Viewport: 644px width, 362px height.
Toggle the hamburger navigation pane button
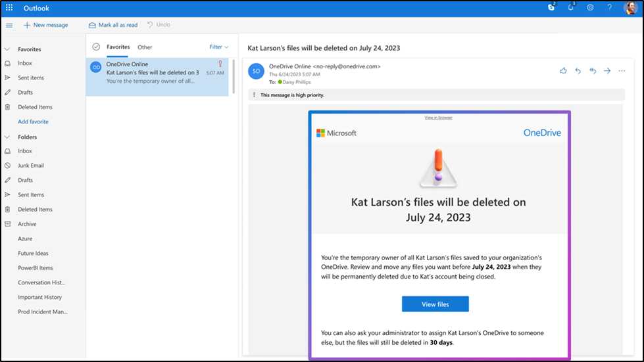tap(9, 25)
